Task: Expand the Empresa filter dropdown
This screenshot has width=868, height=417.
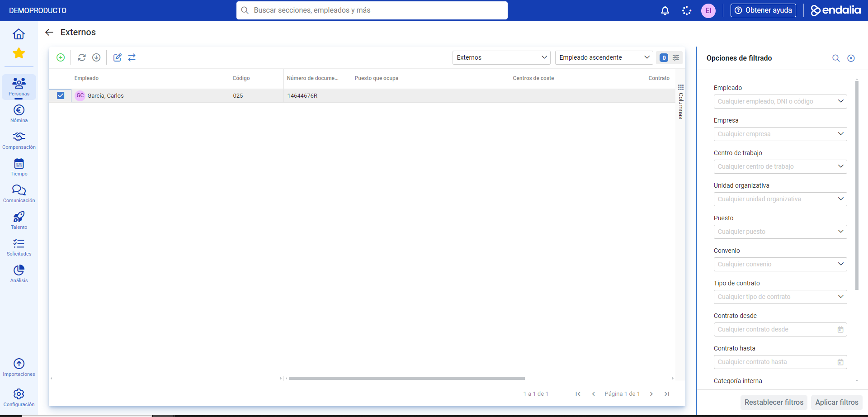Action: (x=780, y=134)
